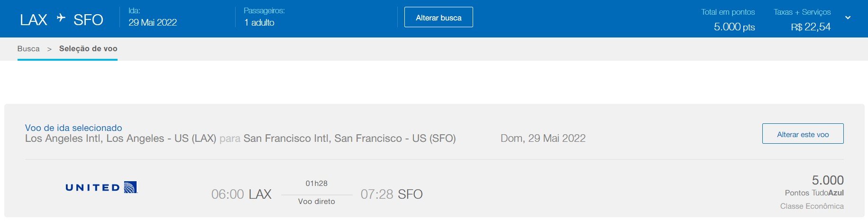868x222 pixels.
Task: Click the airplane icon between LAX and SFO
Action: [61, 18]
